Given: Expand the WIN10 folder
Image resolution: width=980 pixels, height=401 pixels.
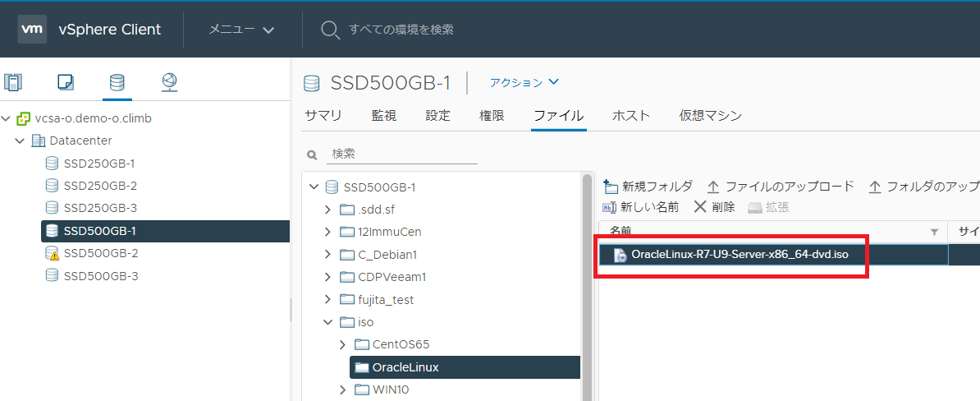Looking at the screenshot, I should pos(342,389).
